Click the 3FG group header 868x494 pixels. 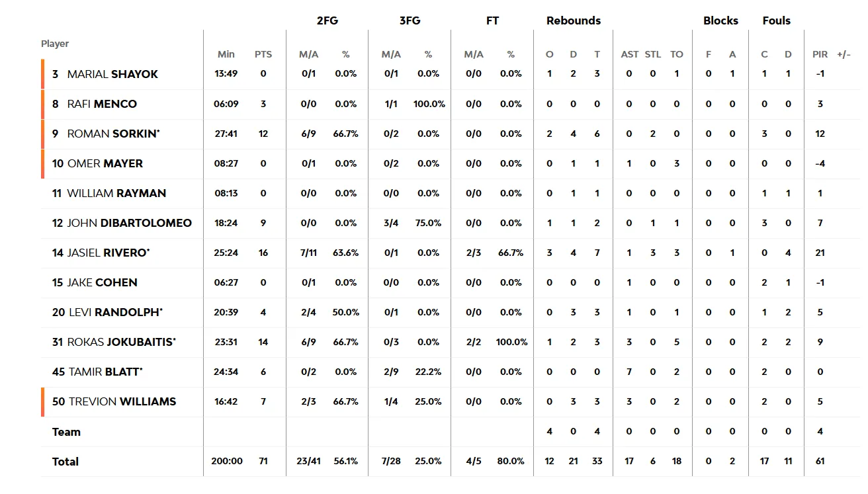[x=410, y=21]
